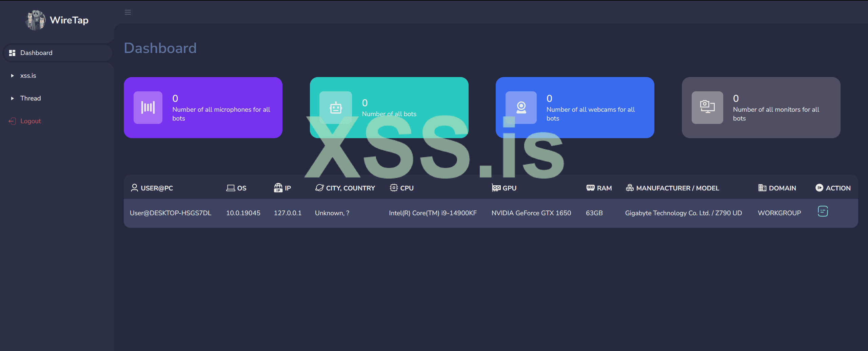Image resolution: width=868 pixels, height=351 pixels.
Task: Click the microphones count value 0
Action: coord(175,98)
